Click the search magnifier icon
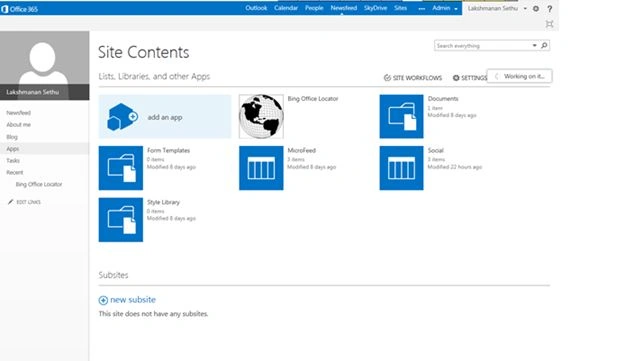 [544, 45]
